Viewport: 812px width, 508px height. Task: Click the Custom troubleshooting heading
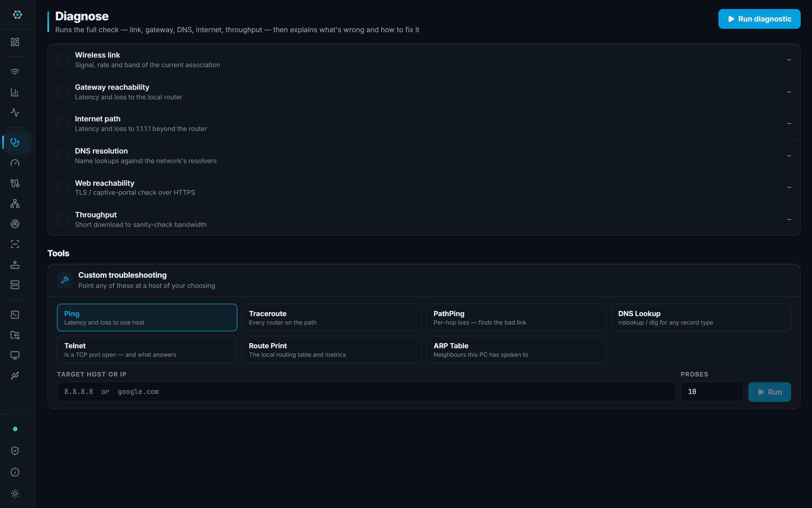[122, 275]
